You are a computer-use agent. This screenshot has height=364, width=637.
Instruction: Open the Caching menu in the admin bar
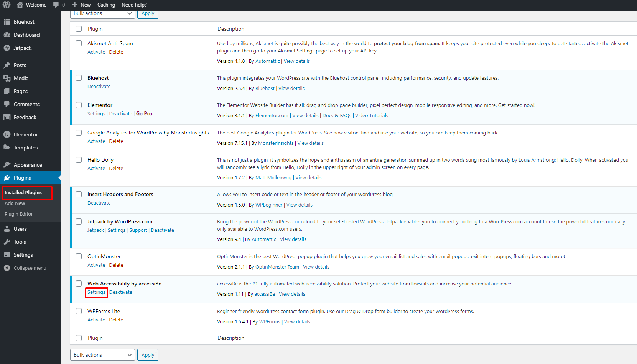106,5
